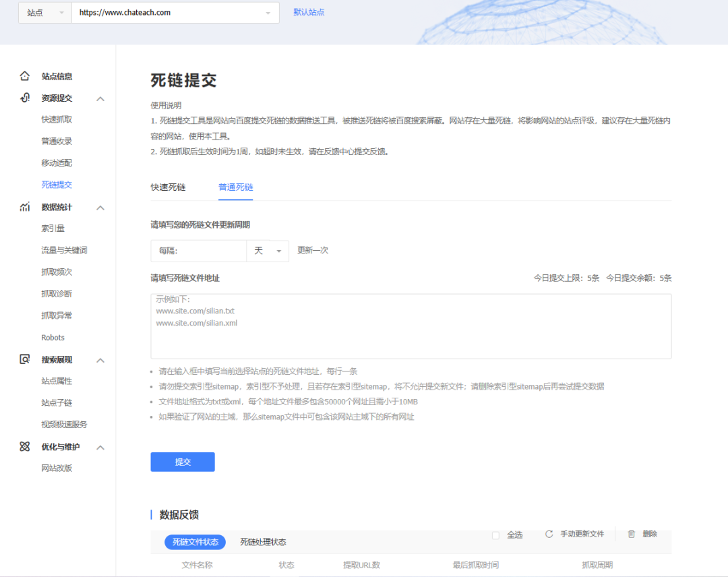Image resolution: width=728 pixels, height=577 pixels.
Task: Click the dead link file address textarea
Action: [x=411, y=326]
